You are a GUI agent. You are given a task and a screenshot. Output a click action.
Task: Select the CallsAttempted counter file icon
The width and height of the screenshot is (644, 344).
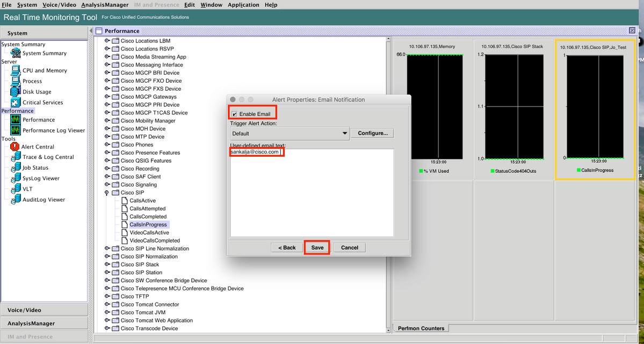(x=125, y=209)
